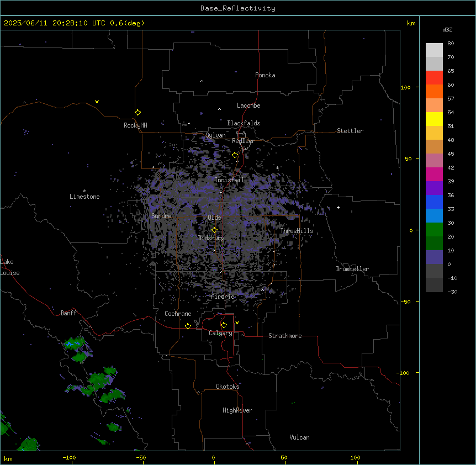This screenshot has width=476, height=465.
Task: Choose the purple legend swatch below 39
Action: click(x=434, y=188)
